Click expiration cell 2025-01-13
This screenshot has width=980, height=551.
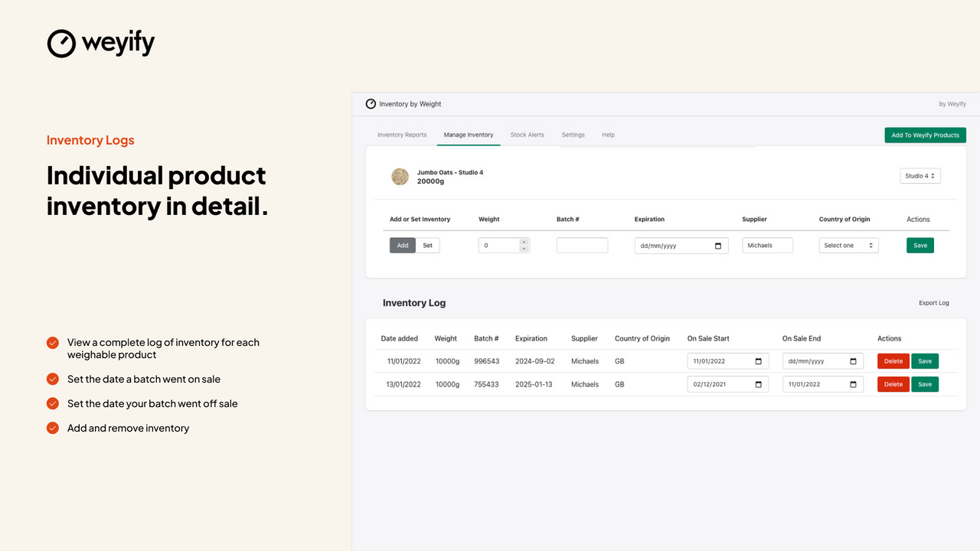coord(534,384)
